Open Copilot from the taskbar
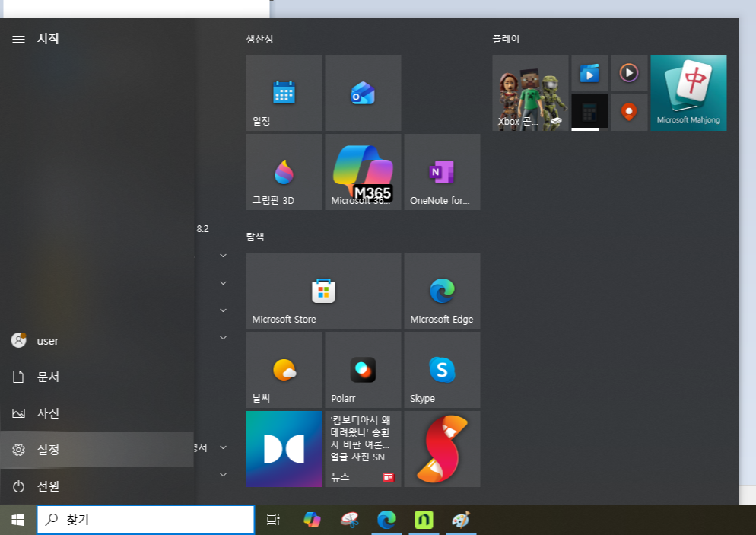This screenshot has width=756, height=535. pyautogui.click(x=312, y=520)
